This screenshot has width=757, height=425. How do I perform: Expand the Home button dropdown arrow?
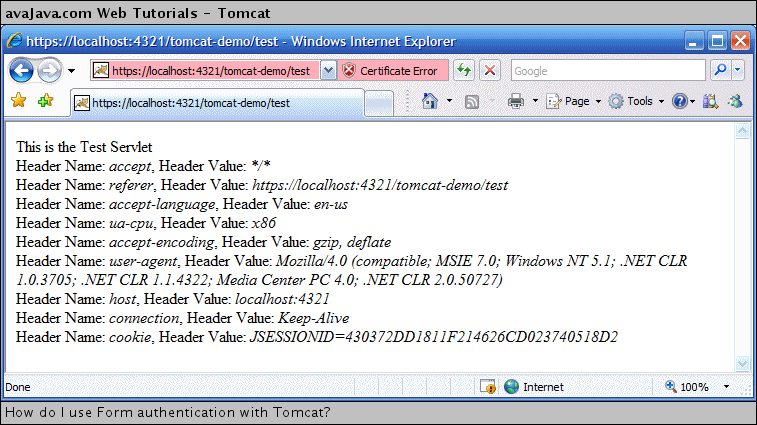click(449, 101)
